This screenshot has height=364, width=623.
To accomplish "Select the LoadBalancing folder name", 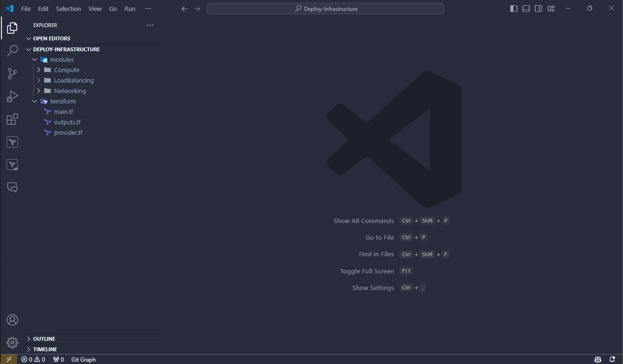I will 74,80.
